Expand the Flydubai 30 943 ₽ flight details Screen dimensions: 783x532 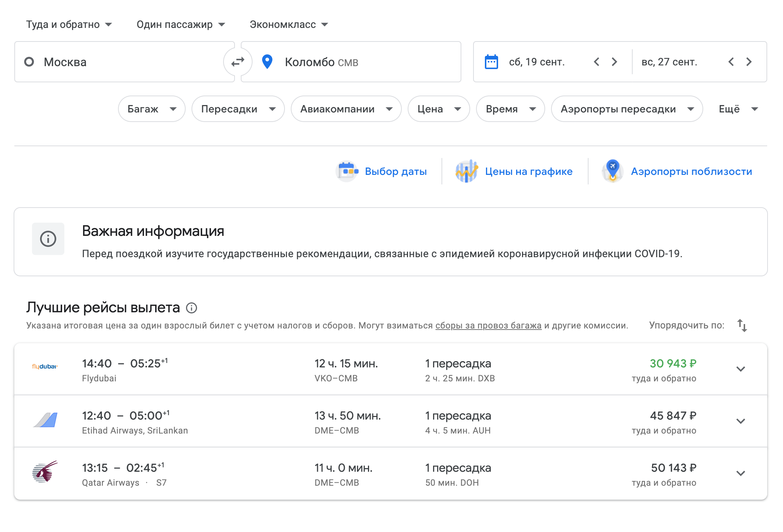pos(741,369)
